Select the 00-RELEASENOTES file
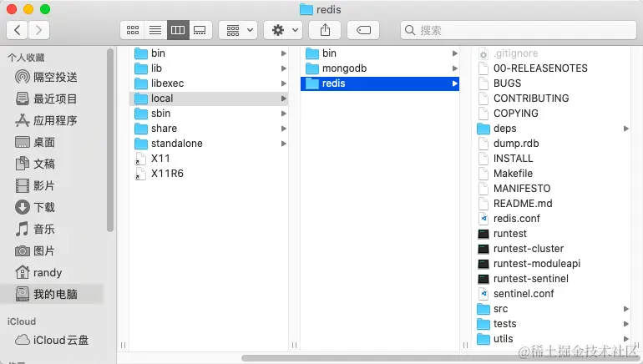Image resolution: width=643 pixels, height=364 pixels. point(551,68)
